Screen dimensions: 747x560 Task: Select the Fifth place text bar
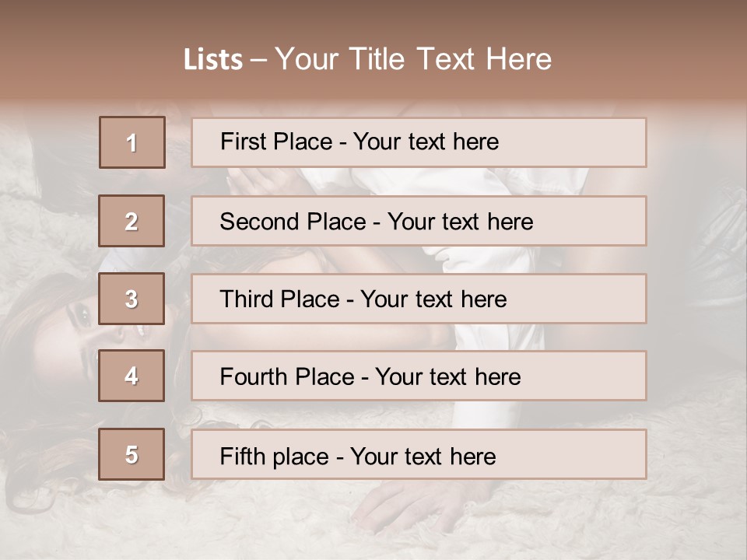click(x=419, y=454)
